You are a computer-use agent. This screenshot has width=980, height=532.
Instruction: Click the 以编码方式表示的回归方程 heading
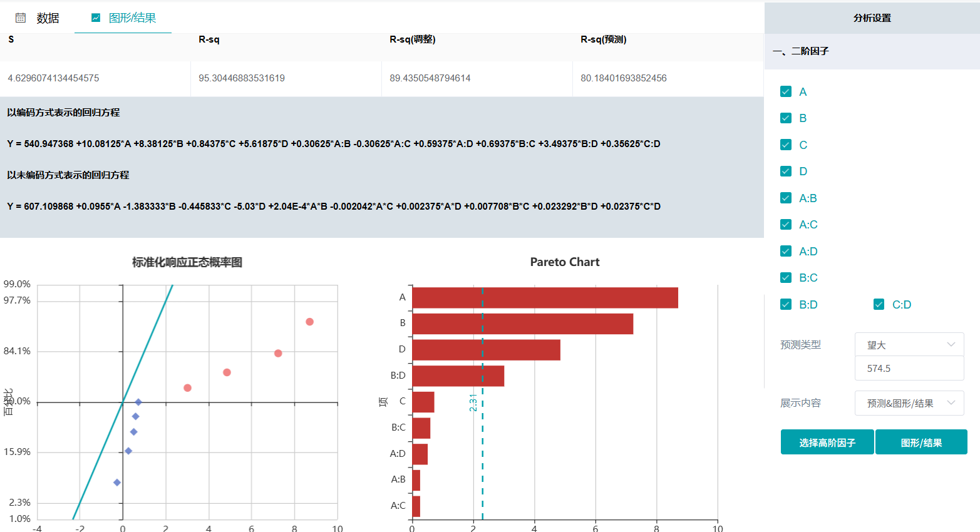[63, 113]
